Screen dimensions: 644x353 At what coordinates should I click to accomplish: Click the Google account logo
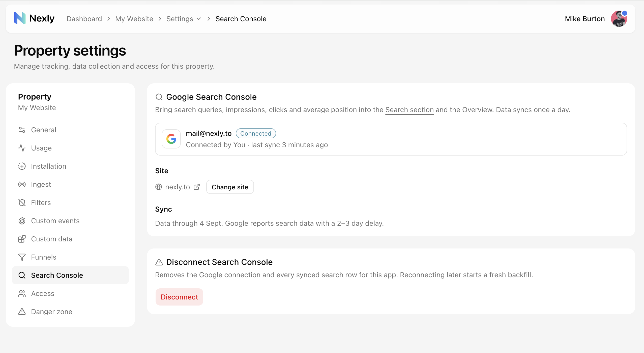(x=171, y=139)
